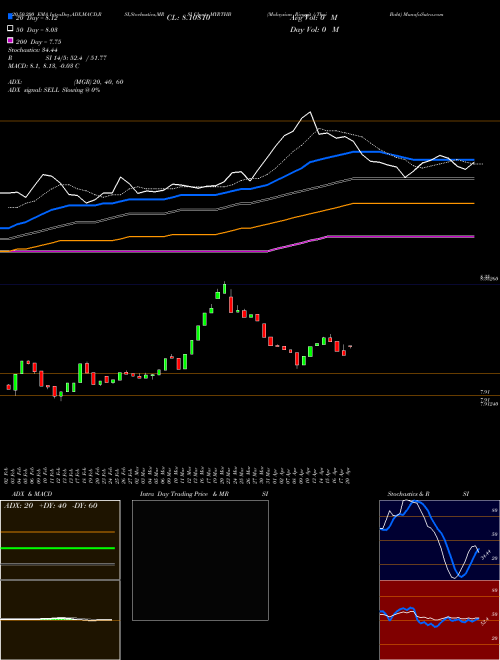Click the green ADX line in ADX panel
Screen dimensions: 500x660
(58, 548)
